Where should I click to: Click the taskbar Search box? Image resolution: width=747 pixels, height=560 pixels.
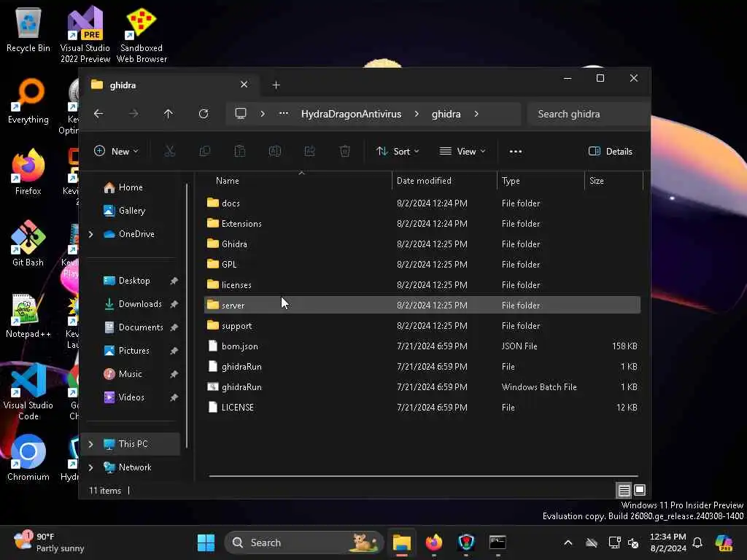pos(304,542)
